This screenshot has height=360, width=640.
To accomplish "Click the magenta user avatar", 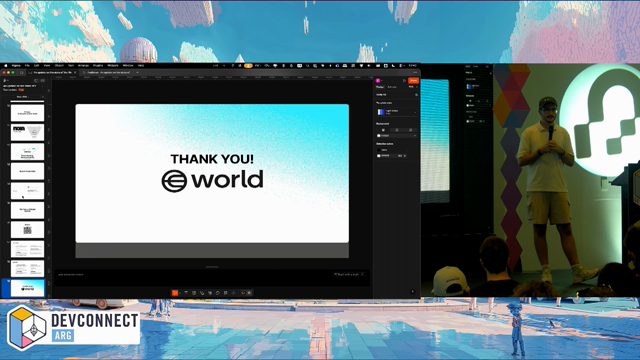I will [x=378, y=80].
